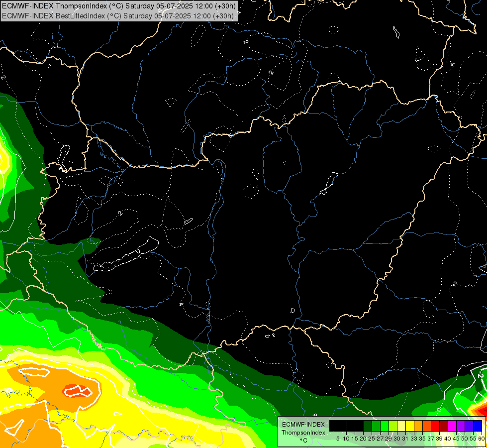
Task: Click legend scale value "5"
Action: (x=338, y=439)
